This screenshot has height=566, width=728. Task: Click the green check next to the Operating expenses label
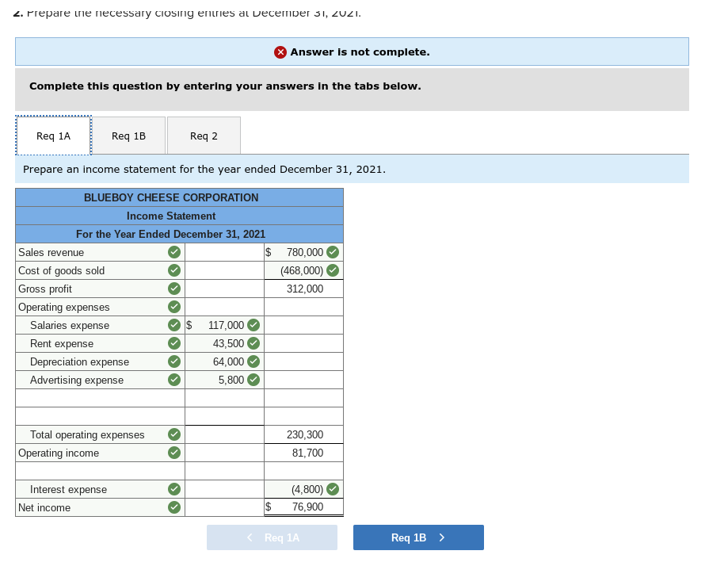coord(174,307)
